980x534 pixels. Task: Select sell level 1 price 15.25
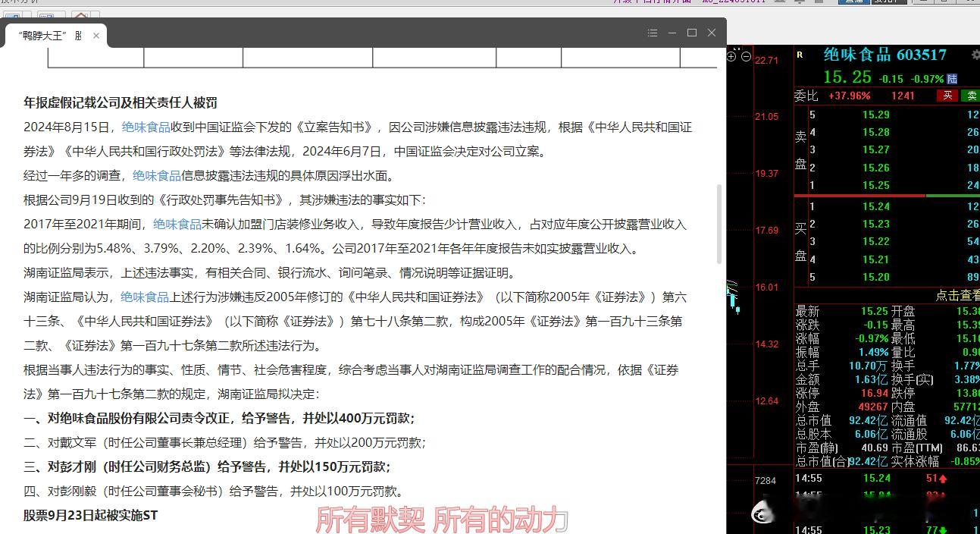coord(875,185)
